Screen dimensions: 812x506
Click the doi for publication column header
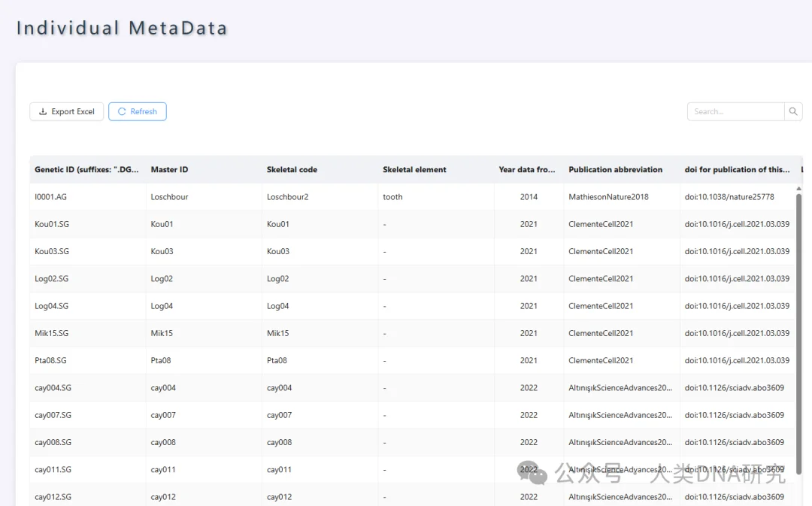tap(737, 169)
